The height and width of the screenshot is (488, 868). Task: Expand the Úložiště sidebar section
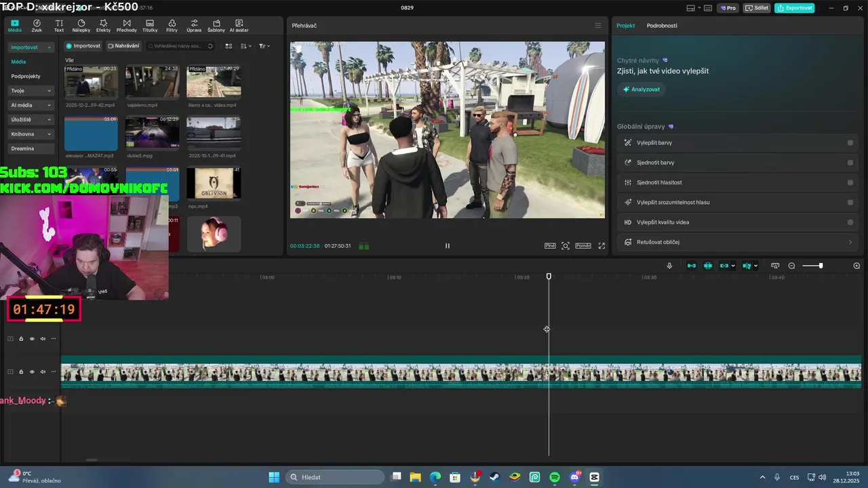[49, 120]
